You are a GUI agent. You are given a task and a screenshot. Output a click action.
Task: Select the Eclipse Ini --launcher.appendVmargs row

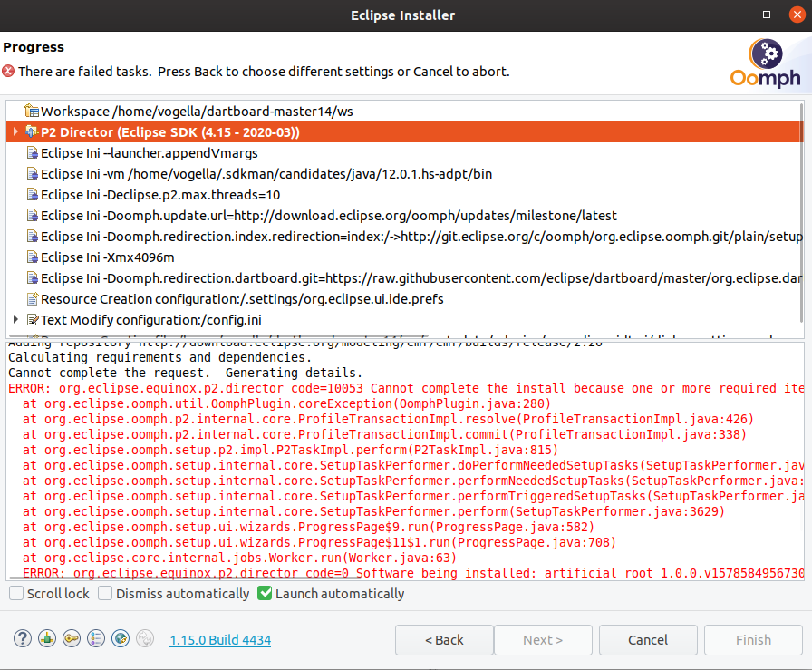pos(404,153)
